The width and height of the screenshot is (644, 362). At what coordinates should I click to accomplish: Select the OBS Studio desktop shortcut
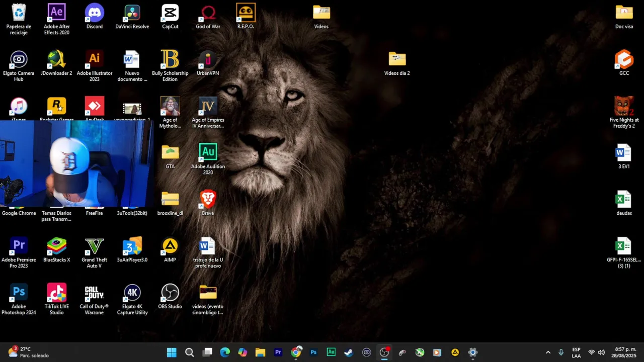170,297
